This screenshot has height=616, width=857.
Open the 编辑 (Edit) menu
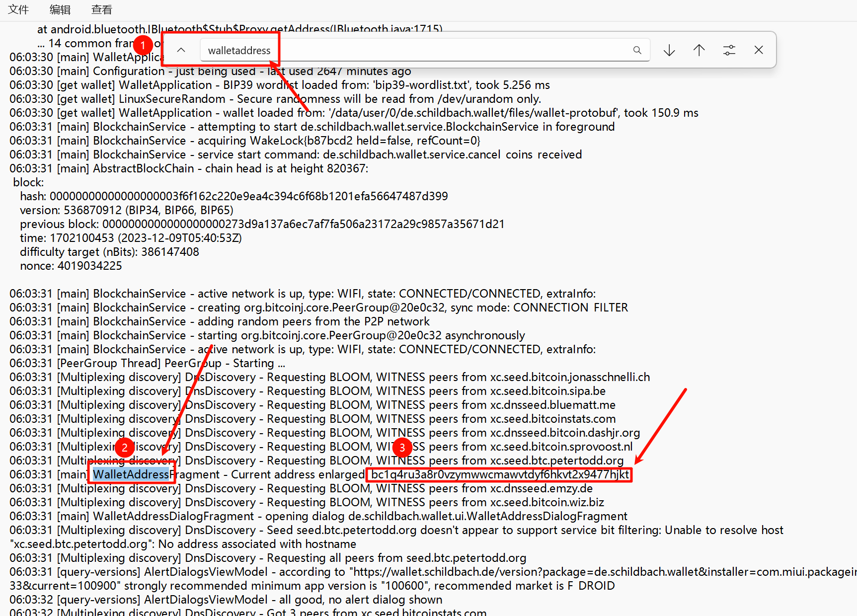tap(60, 9)
